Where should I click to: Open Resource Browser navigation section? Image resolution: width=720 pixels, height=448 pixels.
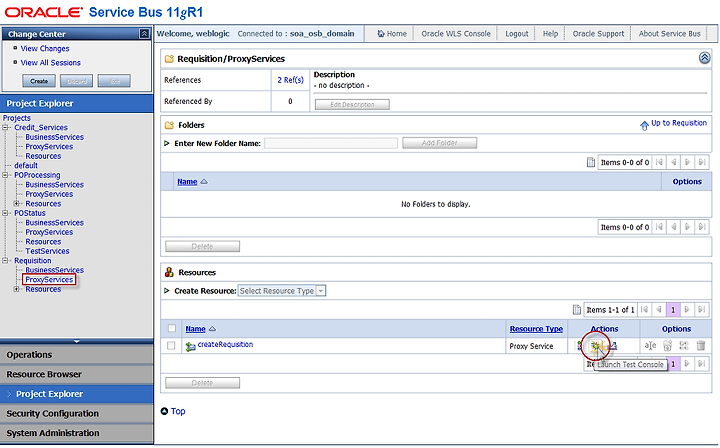point(77,374)
